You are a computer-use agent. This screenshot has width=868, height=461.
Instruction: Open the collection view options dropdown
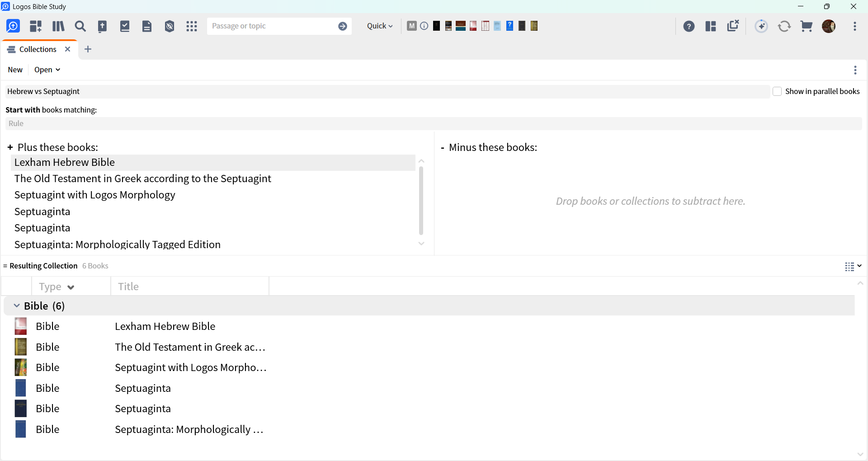coord(853,266)
